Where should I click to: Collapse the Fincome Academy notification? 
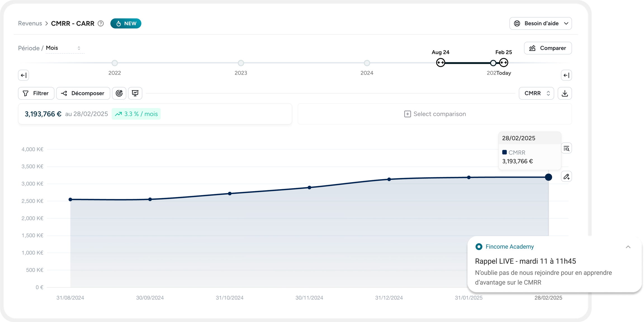[628, 247]
